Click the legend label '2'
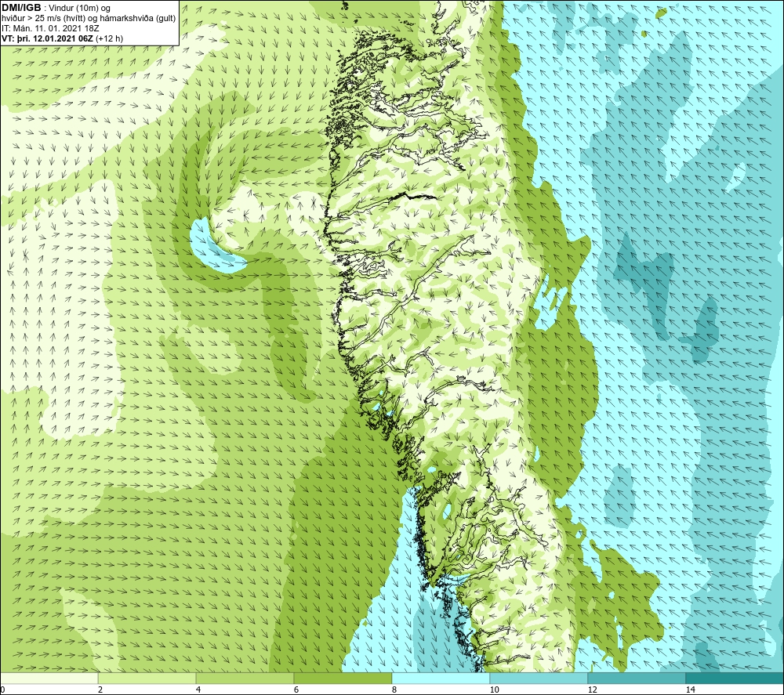784x695 pixels. click(100, 690)
